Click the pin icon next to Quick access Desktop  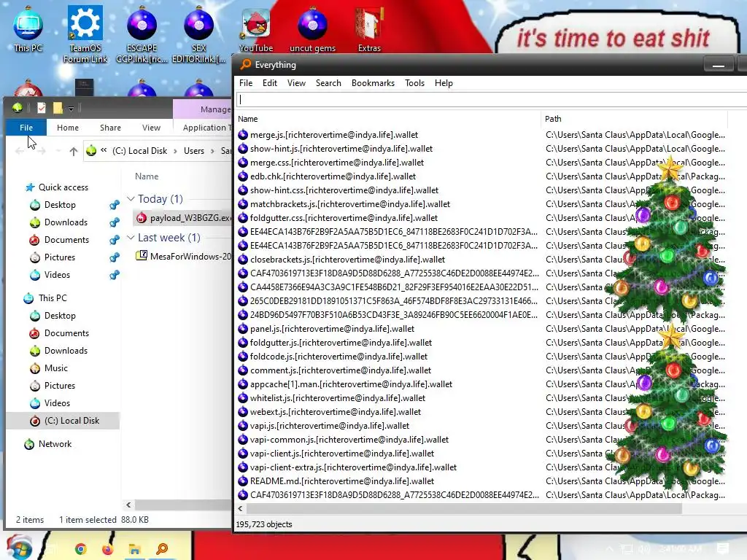pos(115,205)
